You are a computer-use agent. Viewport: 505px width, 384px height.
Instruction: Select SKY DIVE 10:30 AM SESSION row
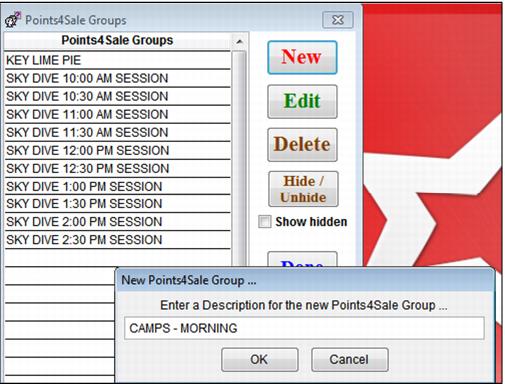117,96
